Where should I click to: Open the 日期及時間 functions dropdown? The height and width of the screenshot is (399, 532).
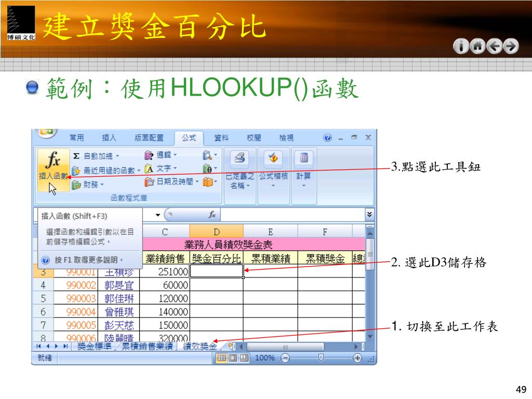pos(171,182)
